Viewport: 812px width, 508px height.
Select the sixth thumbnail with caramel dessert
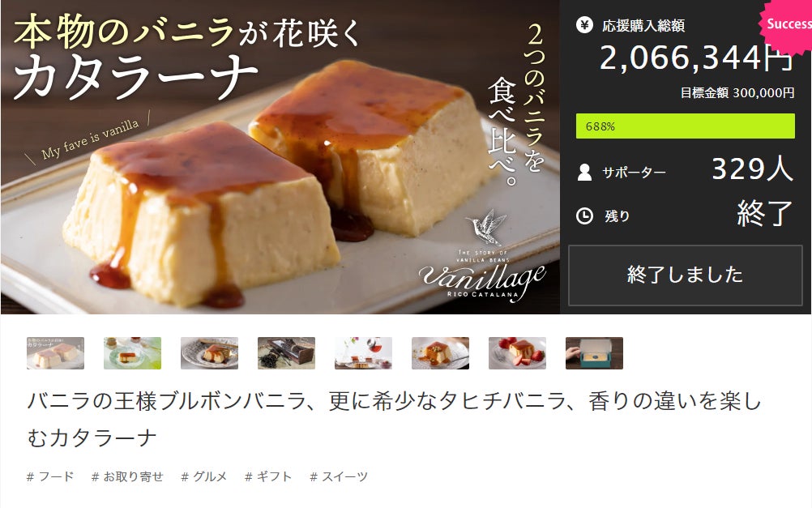[440, 353]
